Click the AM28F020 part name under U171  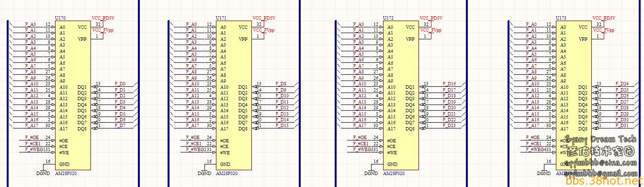coord(227,174)
